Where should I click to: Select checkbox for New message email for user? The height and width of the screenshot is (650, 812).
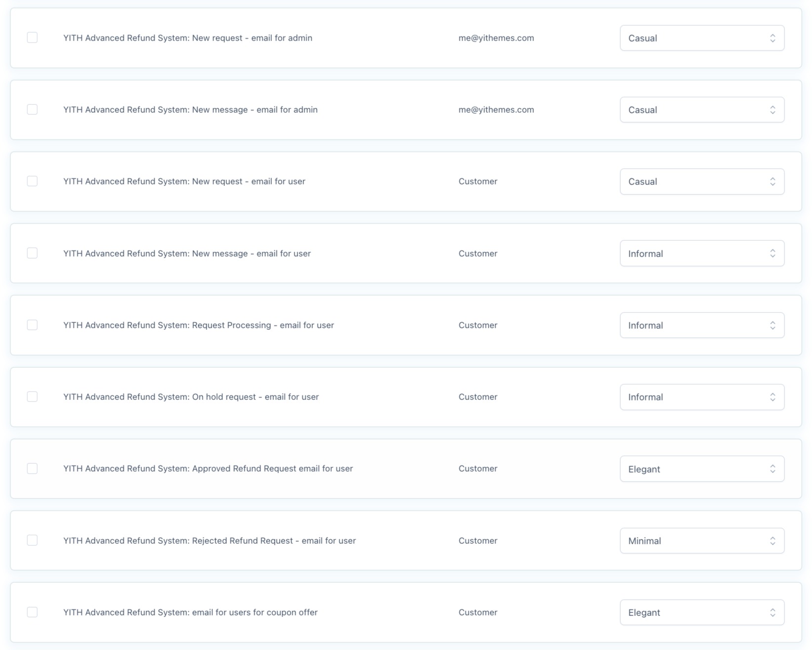click(32, 253)
